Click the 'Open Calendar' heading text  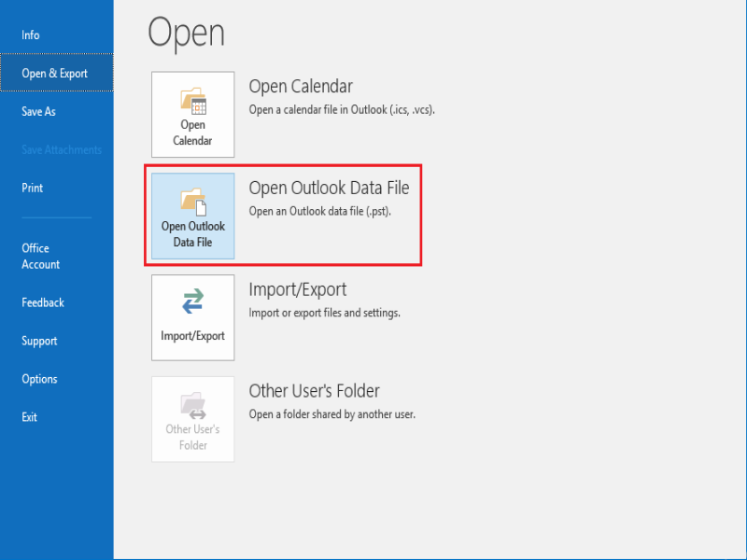301,86
